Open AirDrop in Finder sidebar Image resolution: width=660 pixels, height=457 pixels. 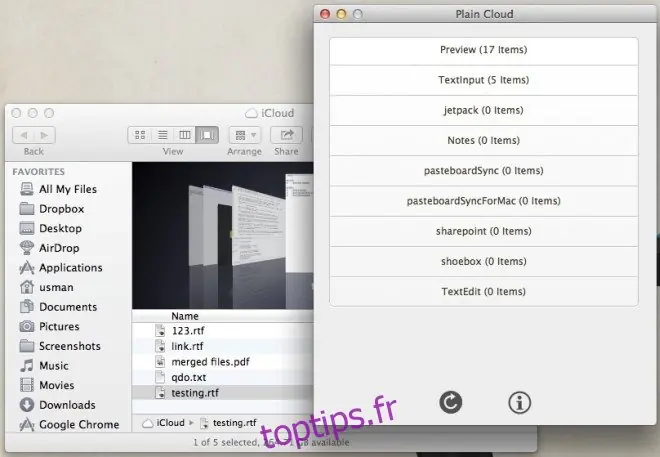tap(49, 248)
